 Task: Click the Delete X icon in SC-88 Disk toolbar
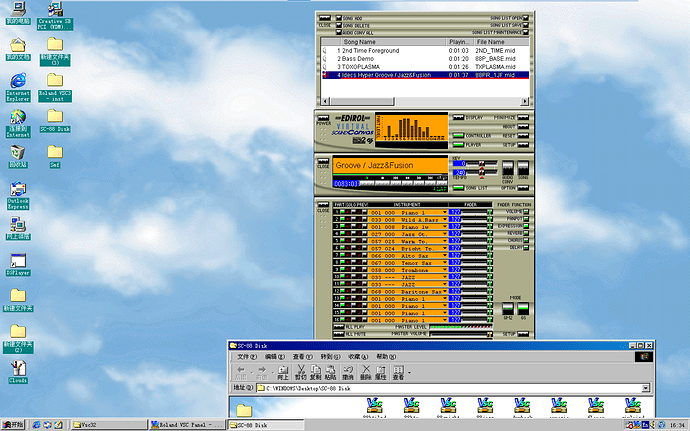pyautogui.click(x=366, y=372)
